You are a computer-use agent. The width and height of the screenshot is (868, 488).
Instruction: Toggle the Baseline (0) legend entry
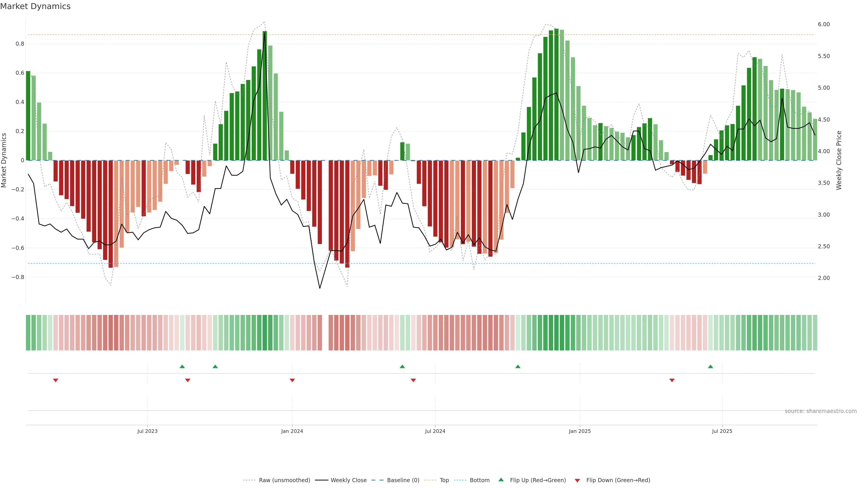[x=403, y=480]
